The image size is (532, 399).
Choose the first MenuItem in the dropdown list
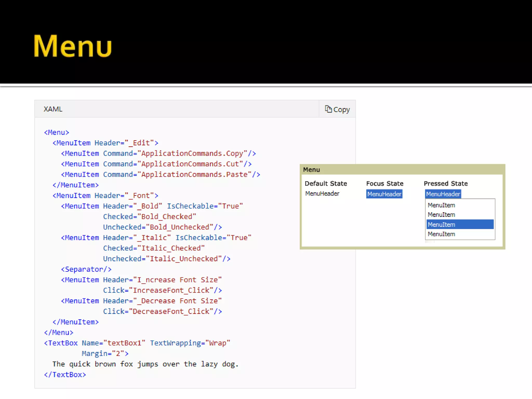441,205
